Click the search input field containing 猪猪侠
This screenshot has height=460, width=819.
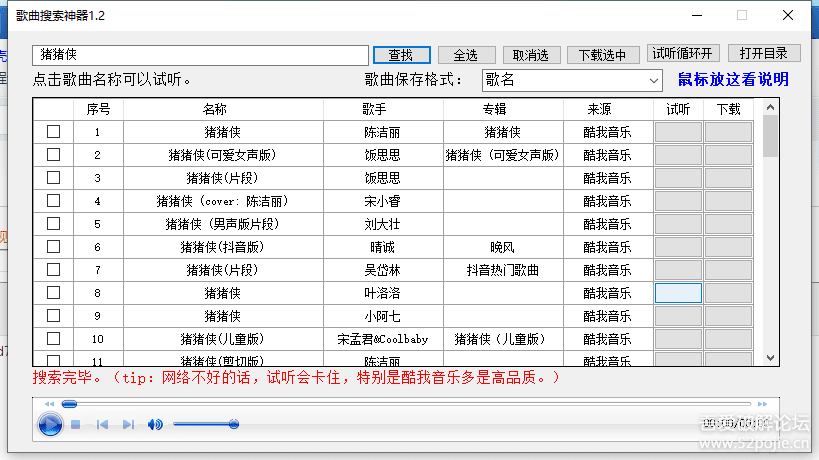201,55
